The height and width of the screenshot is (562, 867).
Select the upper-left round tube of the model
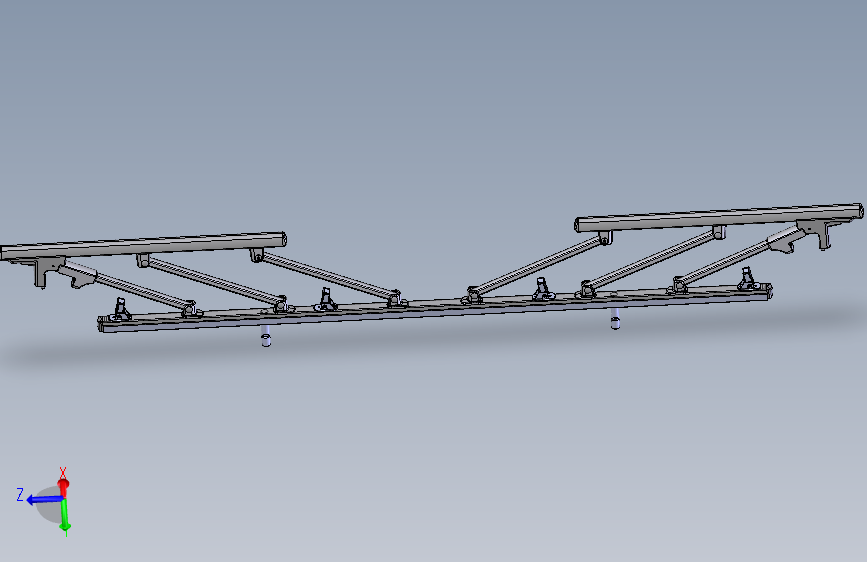tap(143, 246)
